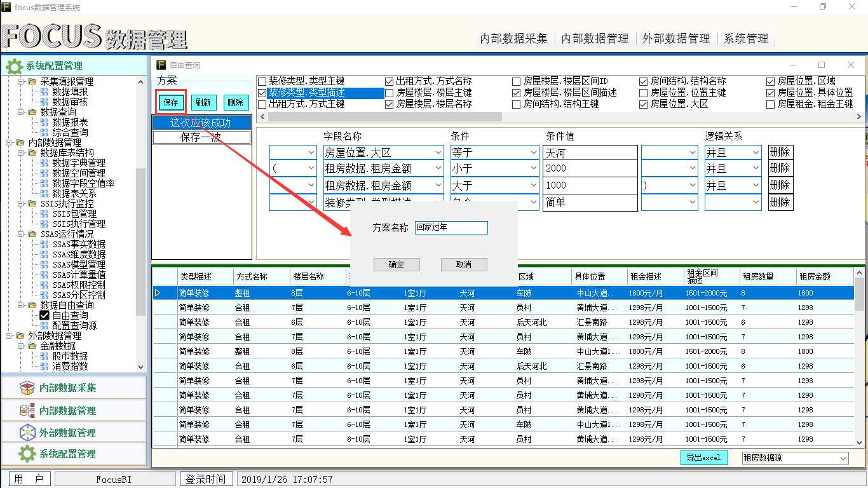The width and height of the screenshot is (868, 488).
Task: Uncheck the 出租方式.方式名称 checkbox
Action: tap(390, 81)
